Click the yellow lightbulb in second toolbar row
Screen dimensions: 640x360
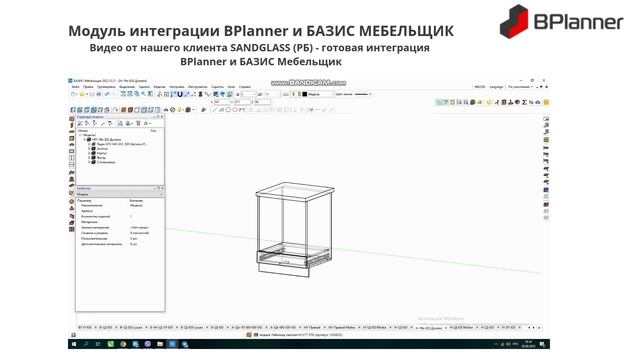click(x=180, y=110)
